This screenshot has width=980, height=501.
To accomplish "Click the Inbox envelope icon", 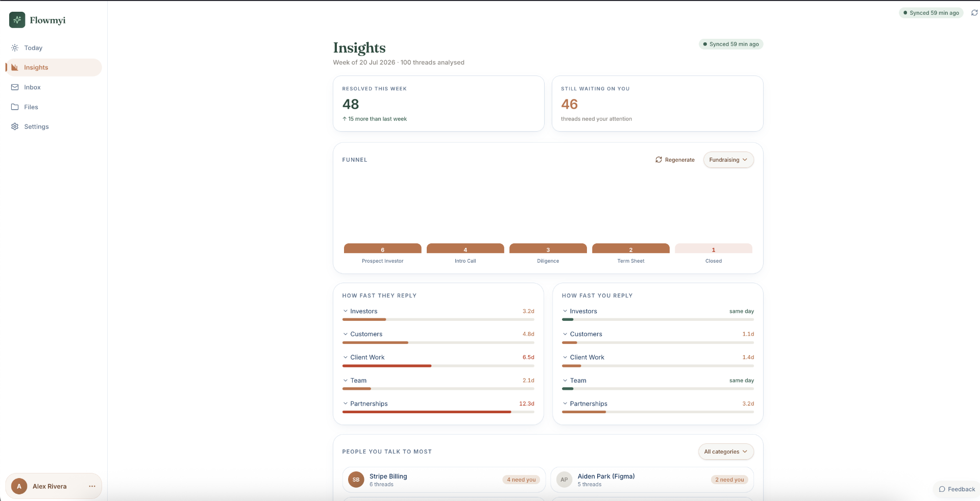I will (x=15, y=87).
